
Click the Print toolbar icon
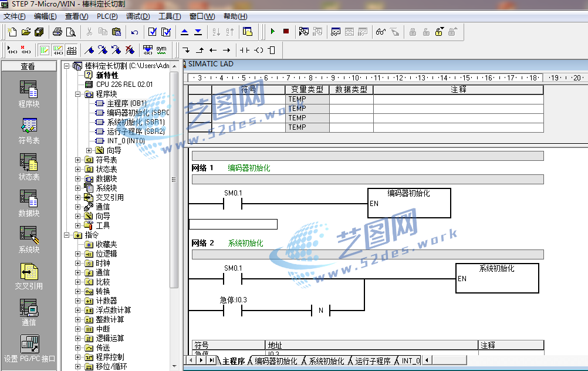58,32
